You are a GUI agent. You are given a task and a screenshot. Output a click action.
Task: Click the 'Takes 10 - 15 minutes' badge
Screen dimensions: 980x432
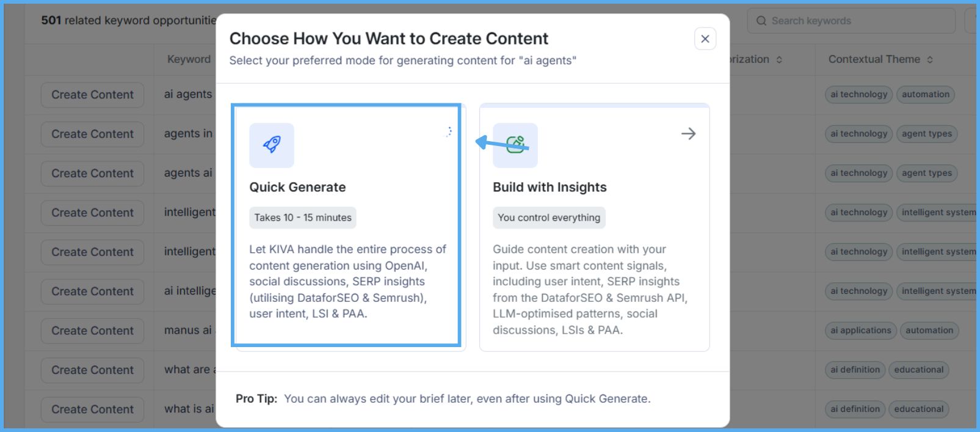click(x=302, y=218)
